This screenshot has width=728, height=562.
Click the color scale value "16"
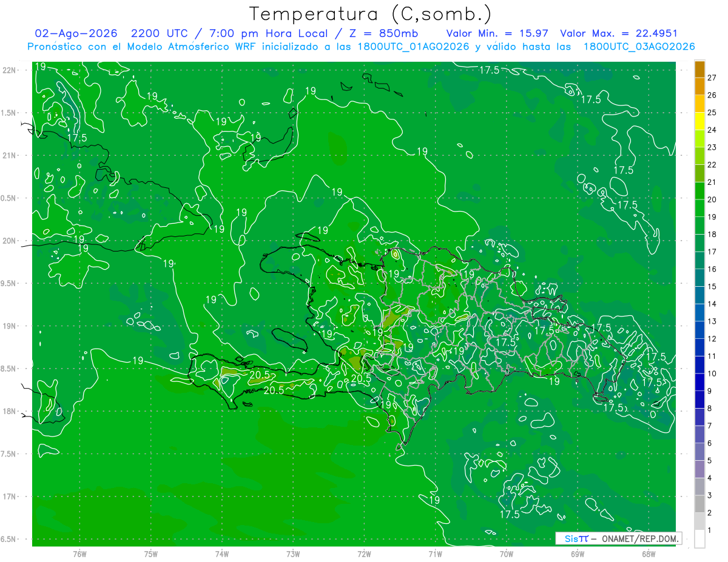(x=712, y=269)
